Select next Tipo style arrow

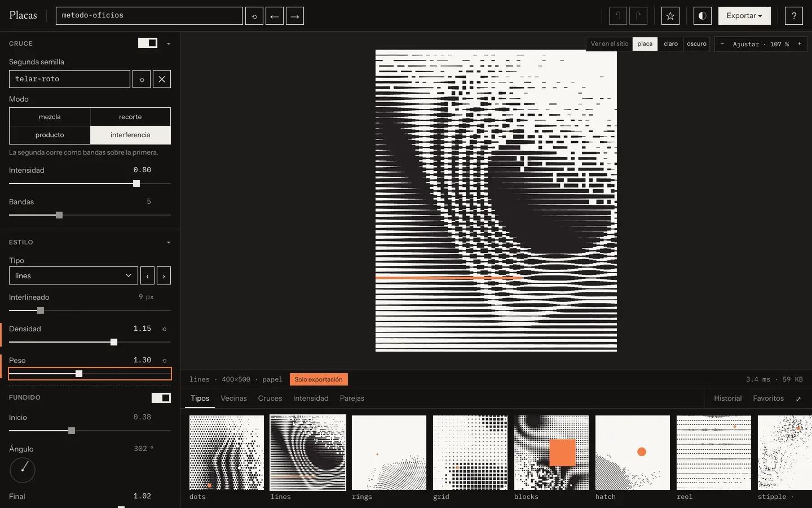[x=164, y=275]
